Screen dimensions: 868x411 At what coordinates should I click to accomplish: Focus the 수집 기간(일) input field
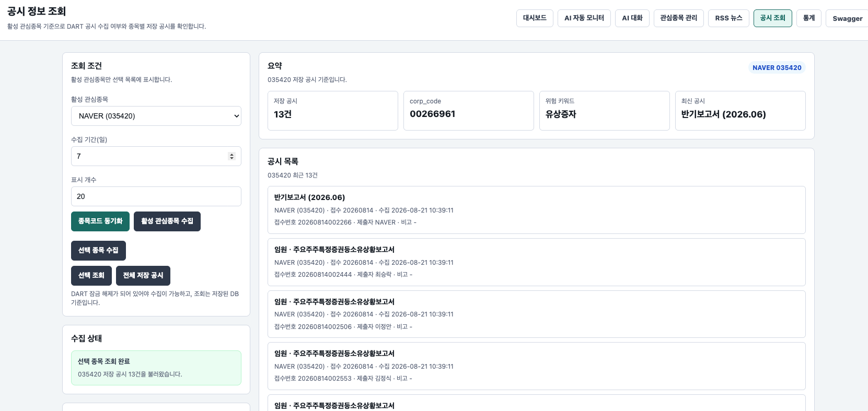156,156
